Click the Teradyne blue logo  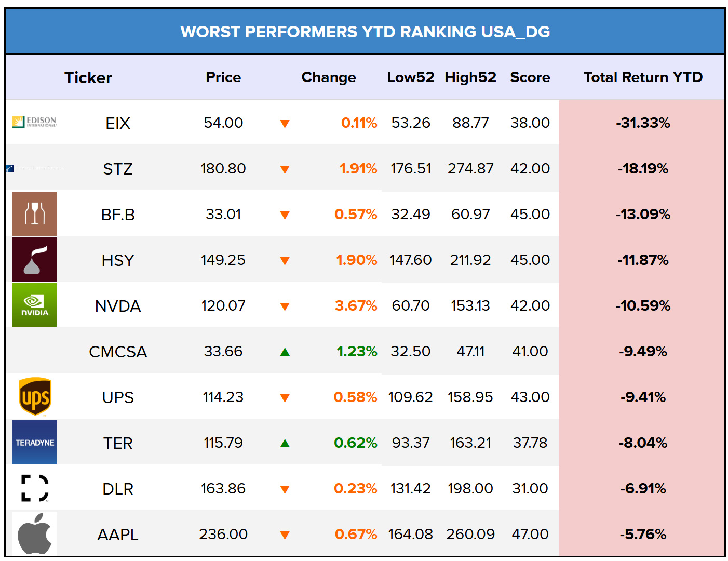pos(35,443)
